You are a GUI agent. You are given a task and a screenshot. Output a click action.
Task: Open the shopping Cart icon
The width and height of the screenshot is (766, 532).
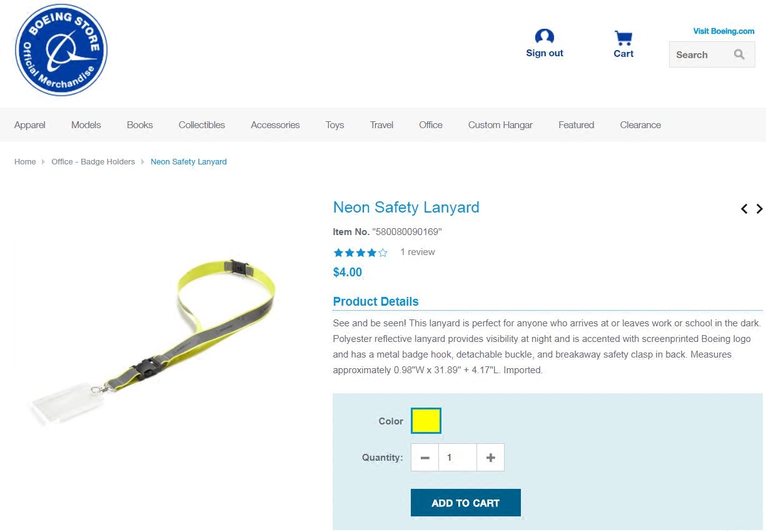[623, 38]
